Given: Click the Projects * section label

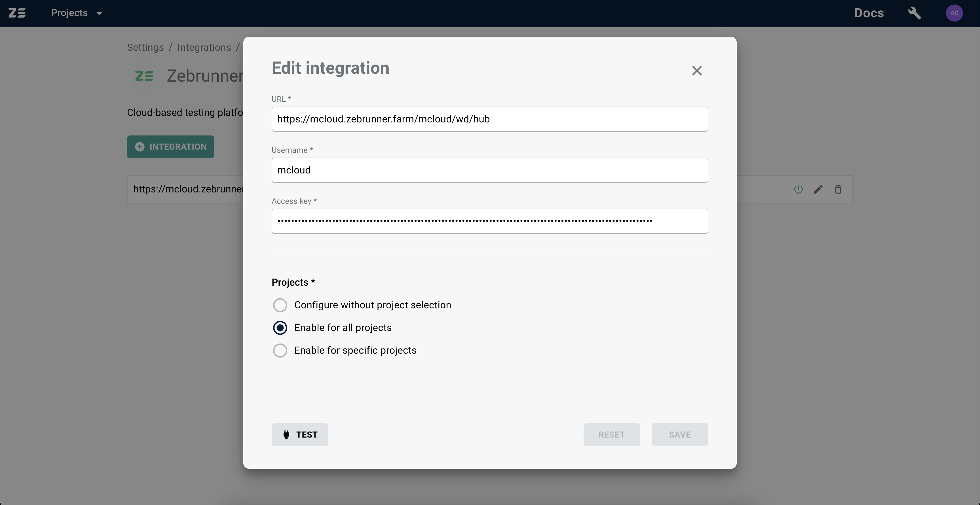Looking at the screenshot, I should pyautogui.click(x=293, y=282).
